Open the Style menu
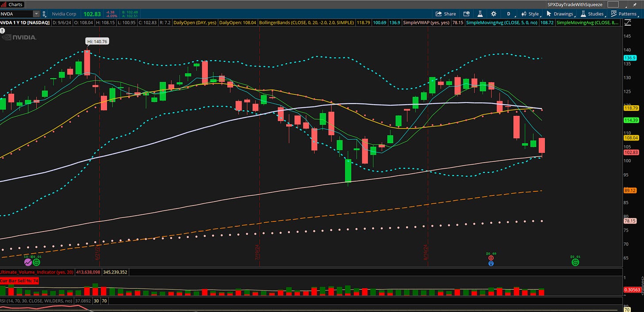 pyautogui.click(x=530, y=14)
